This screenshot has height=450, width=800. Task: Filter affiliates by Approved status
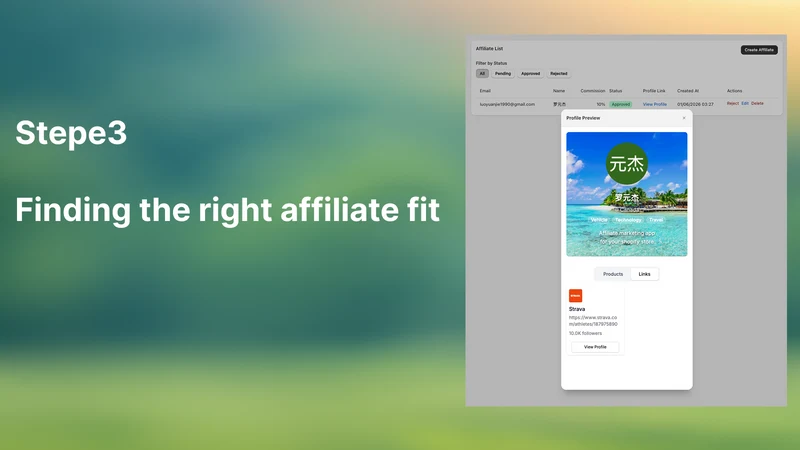point(530,73)
